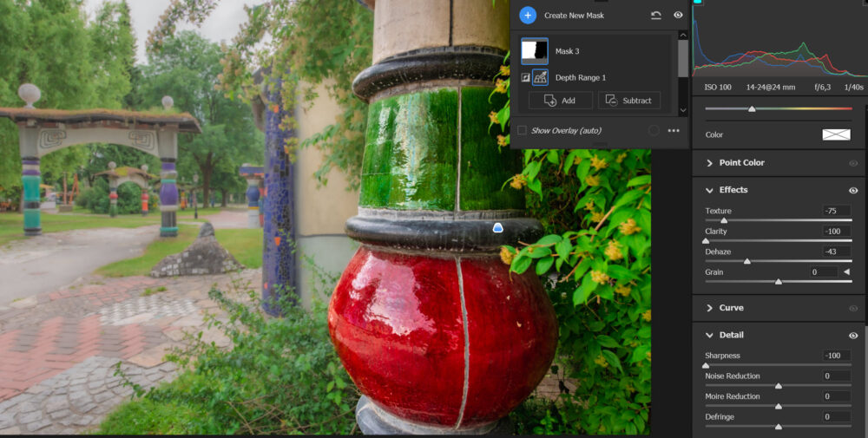Enable the Show Overlay (auto) checkbox
Screen dimensions: 868x438
coord(522,130)
